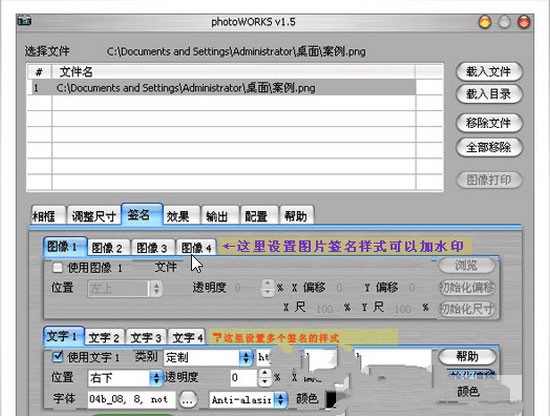The height and width of the screenshot is (416, 550).
Task: Switch to the 配置 tab
Action: (260, 216)
